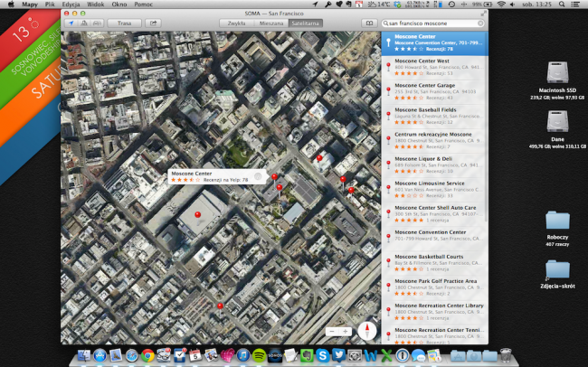Select Moscone Recreation Center Library result
Viewport: 588px width, 367px height.
(433, 312)
